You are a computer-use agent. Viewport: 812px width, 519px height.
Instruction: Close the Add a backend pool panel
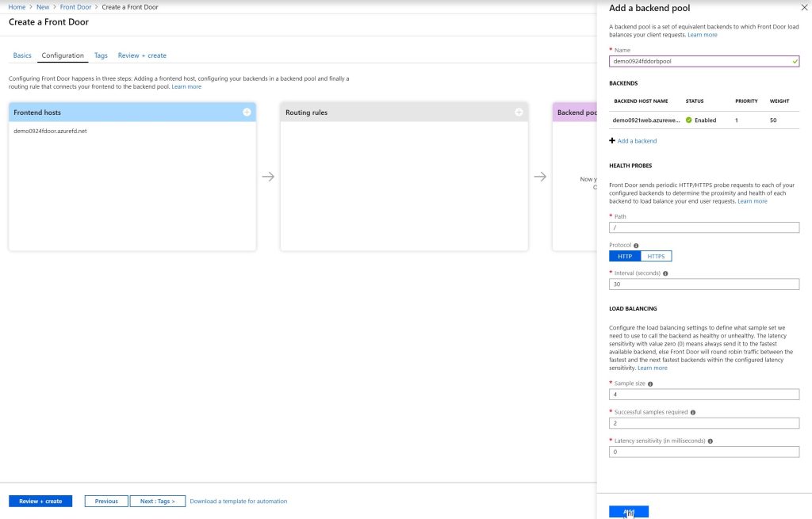(x=804, y=8)
